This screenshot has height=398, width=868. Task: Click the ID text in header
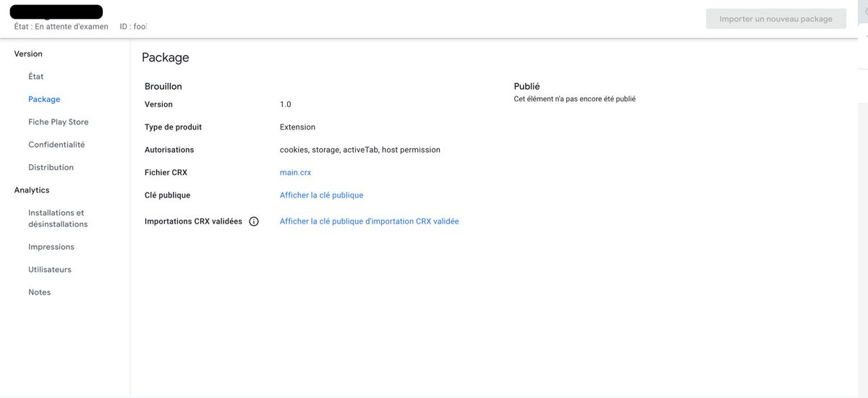tap(133, 27)
